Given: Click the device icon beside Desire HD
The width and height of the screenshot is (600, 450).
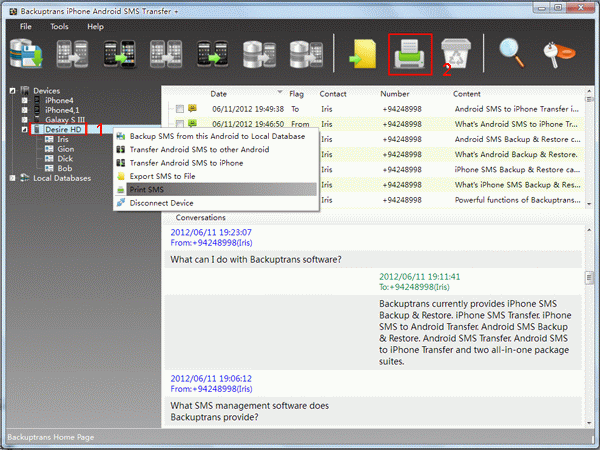Looking at the screenshot, I should 37,129.
